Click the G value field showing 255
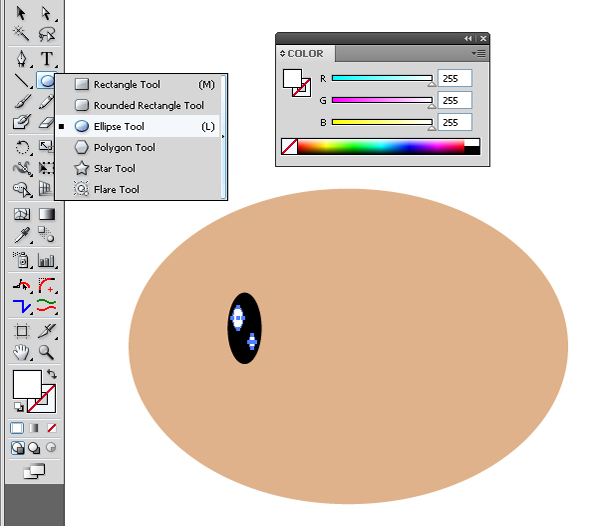The image size is (600, 526). (455, 100)
